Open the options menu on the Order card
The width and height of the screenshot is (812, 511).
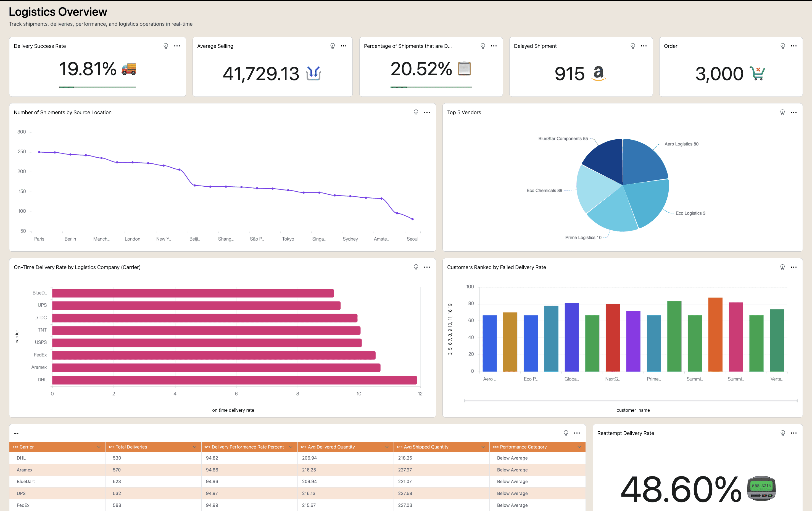(794, 46)
